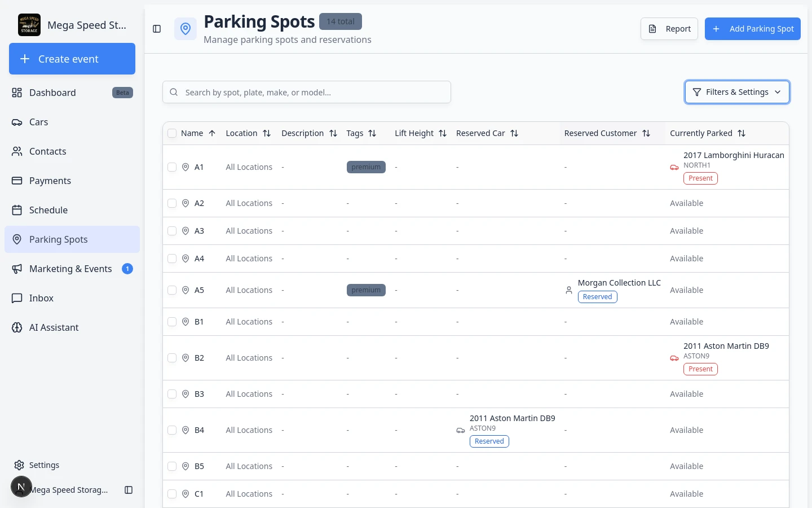Focus the spot search input field

[x=307, y=92]
